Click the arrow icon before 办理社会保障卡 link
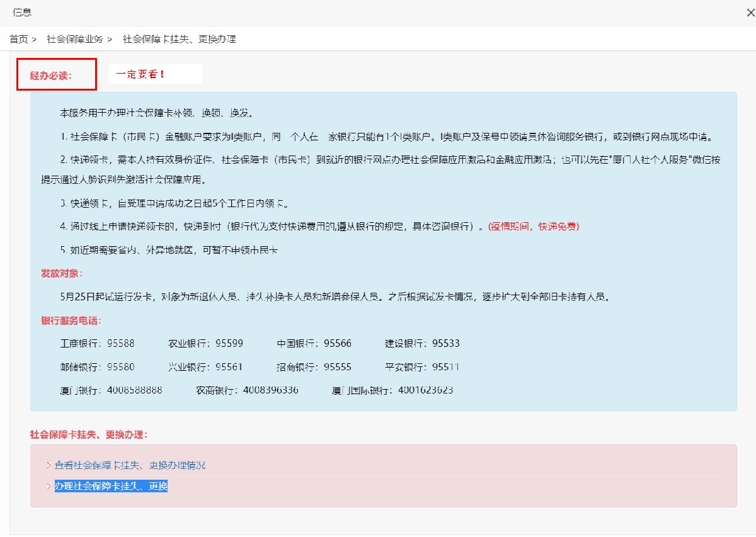756x537 pixels. click(49, 486)
